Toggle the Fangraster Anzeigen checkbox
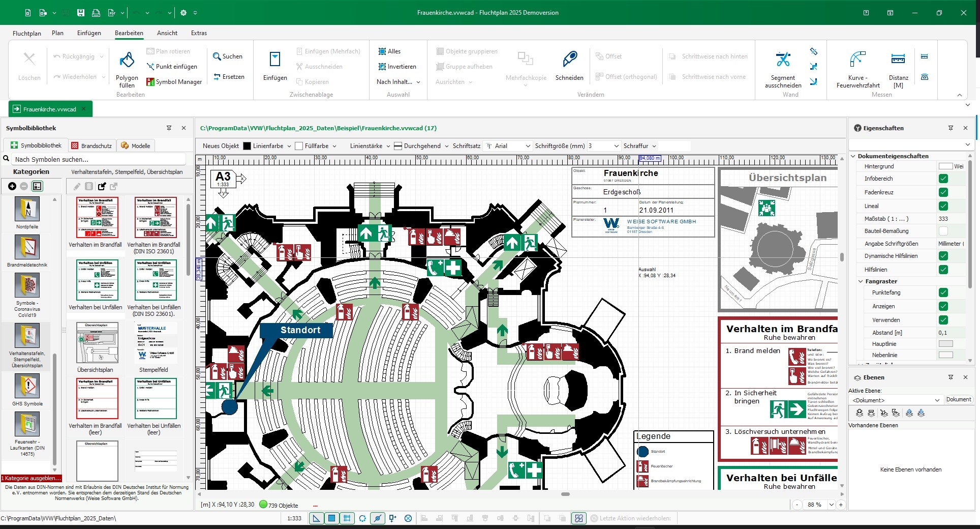 943,306
